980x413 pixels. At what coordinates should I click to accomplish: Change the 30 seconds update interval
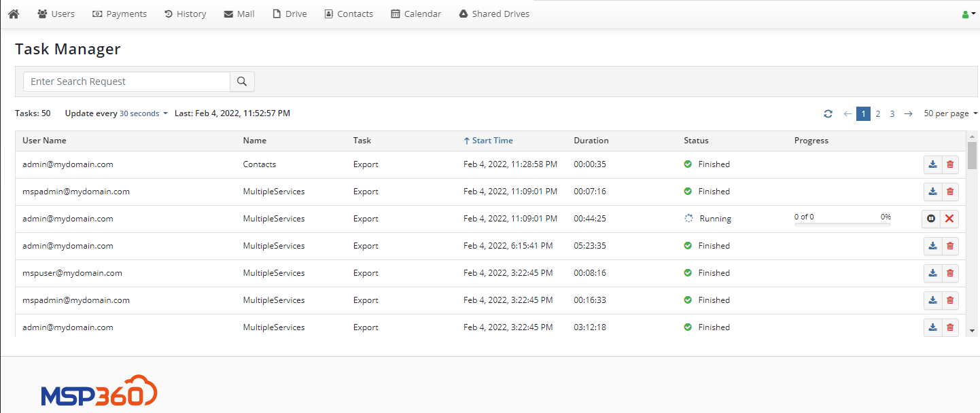[143, 114]
